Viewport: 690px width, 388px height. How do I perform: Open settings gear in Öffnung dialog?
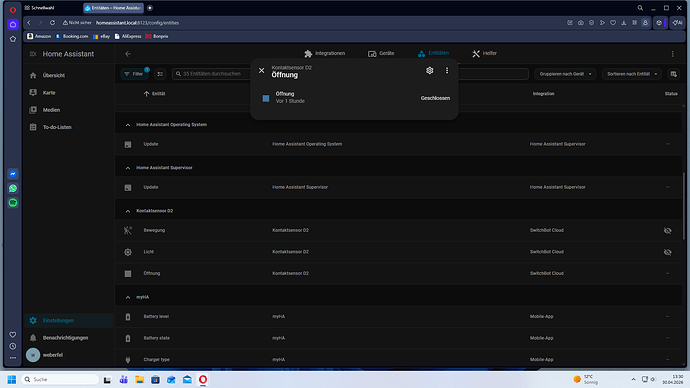pyautogui.click(x=429, y=70)
